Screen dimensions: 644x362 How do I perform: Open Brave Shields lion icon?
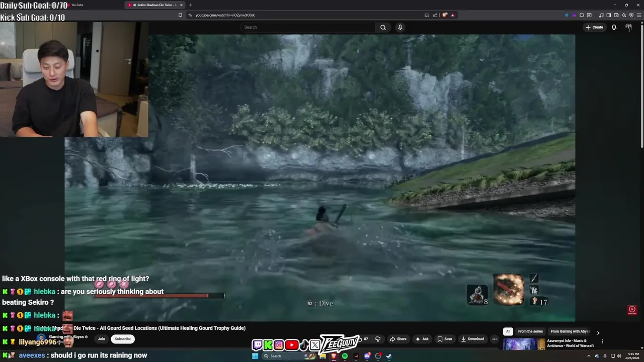pyautogui.click(x=445, y=15)
